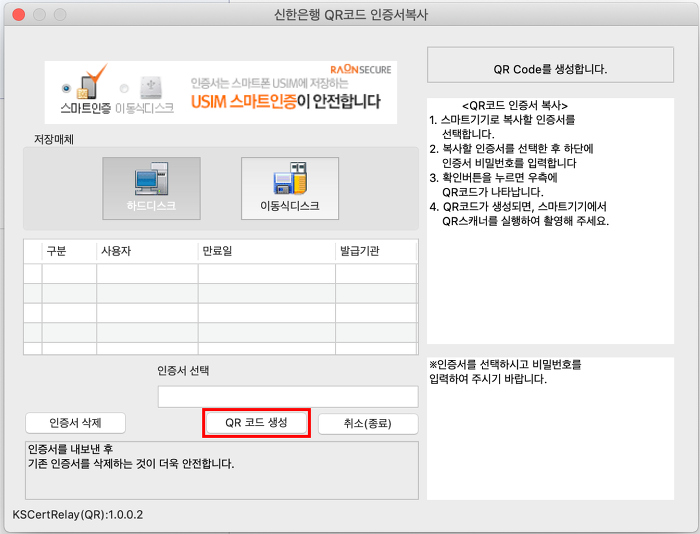The image size is (700, 534).
Task: Click the smartphone USIM icon in banner
Action: coord(91,83)
